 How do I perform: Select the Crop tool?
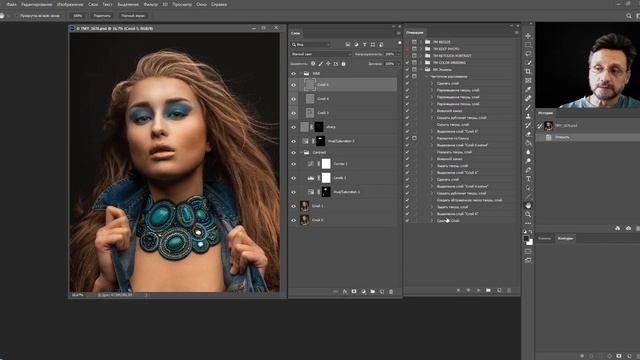(528, 71)
